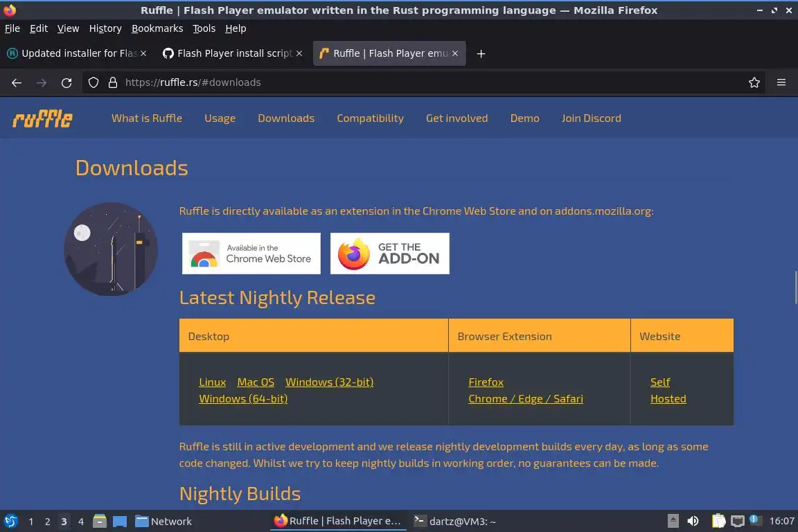Select the Ruffle Firefox taskbar entry

338,521
